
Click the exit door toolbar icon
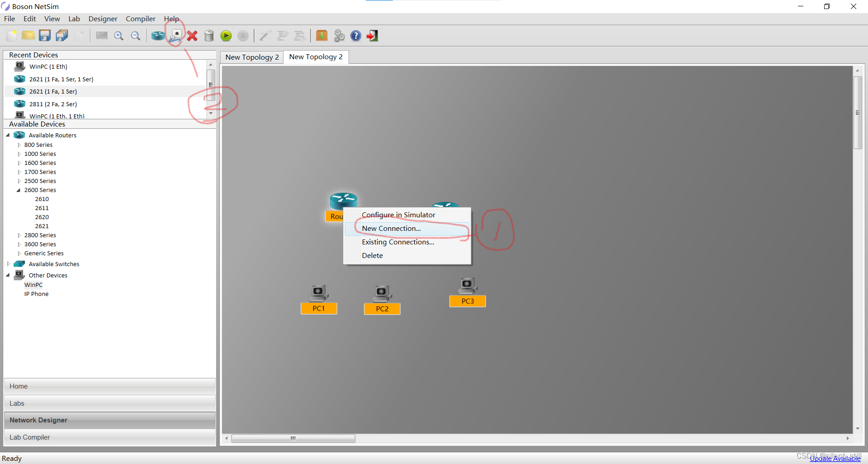(373, 36)
